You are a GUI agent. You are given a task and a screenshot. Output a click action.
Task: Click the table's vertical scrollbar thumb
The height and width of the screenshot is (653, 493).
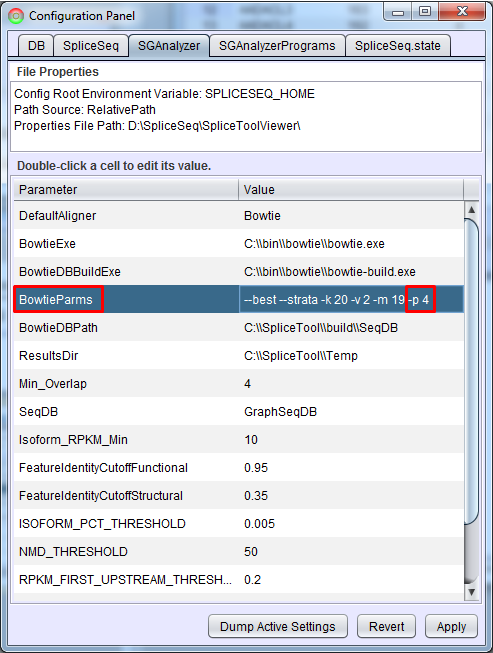pyautogui.click(x=471, y=371)
